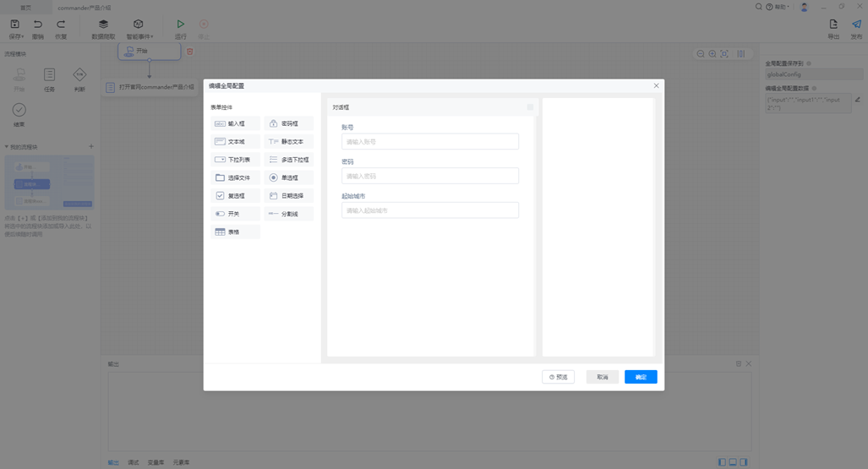Pick the 多选下拉框 (multi-select dropdown) control
This screenshot has height=469, width=868.
coord(288,160)
